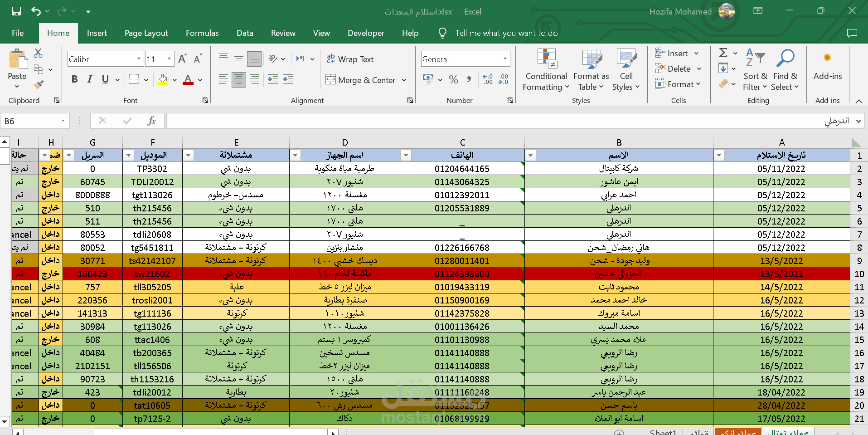The height and width of the screenshot is (435, 868).
Task: Open the General number format dropdown
Action: (x=505, y=59)
